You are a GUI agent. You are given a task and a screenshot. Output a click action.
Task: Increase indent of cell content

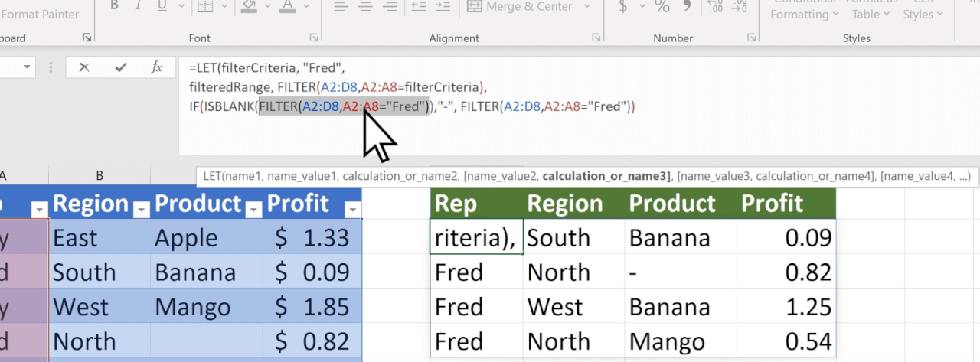click(443, 7)
